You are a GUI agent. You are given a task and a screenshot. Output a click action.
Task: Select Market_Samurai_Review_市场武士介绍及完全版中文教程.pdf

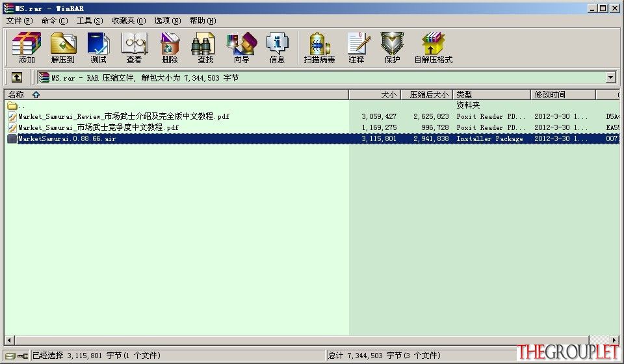coord(123,116)
